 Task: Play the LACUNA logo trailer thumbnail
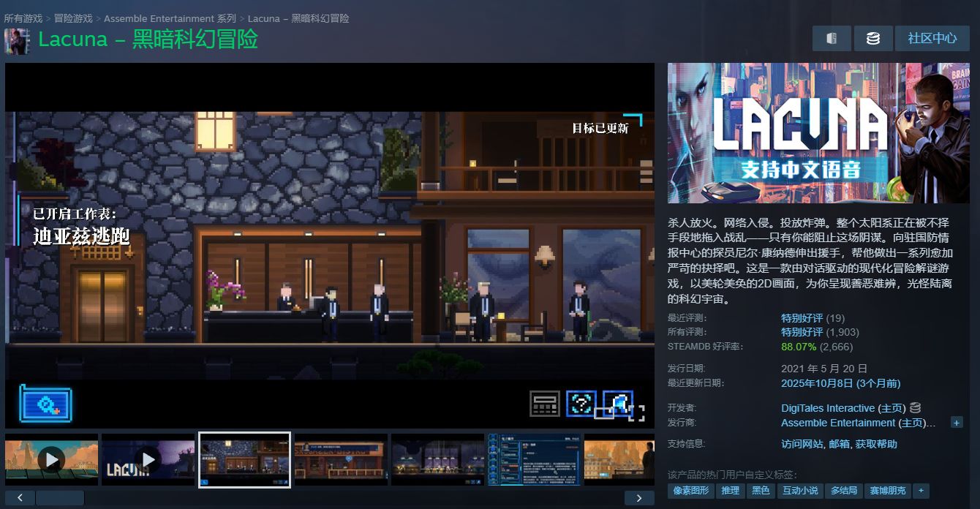(x=148, y=459)
